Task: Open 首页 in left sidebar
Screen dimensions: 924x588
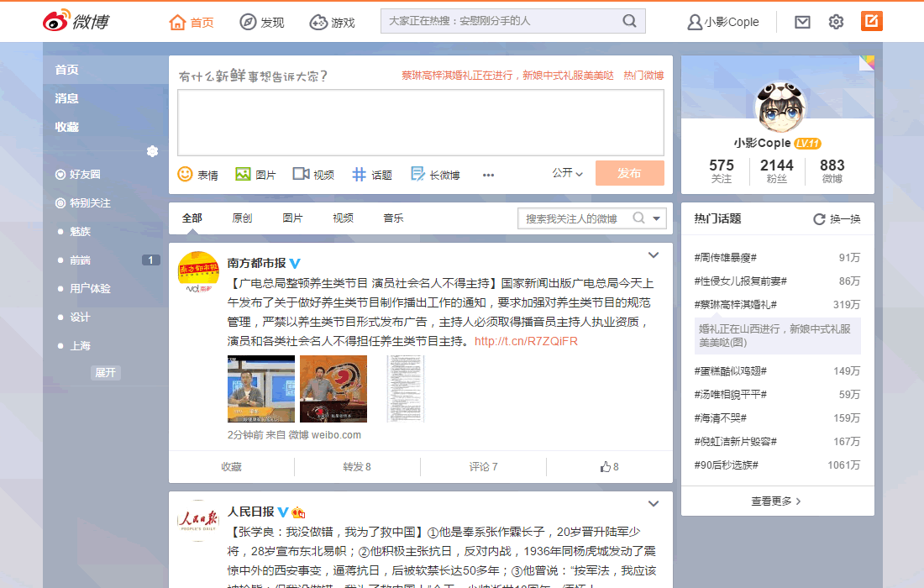Action: (66, 70)
